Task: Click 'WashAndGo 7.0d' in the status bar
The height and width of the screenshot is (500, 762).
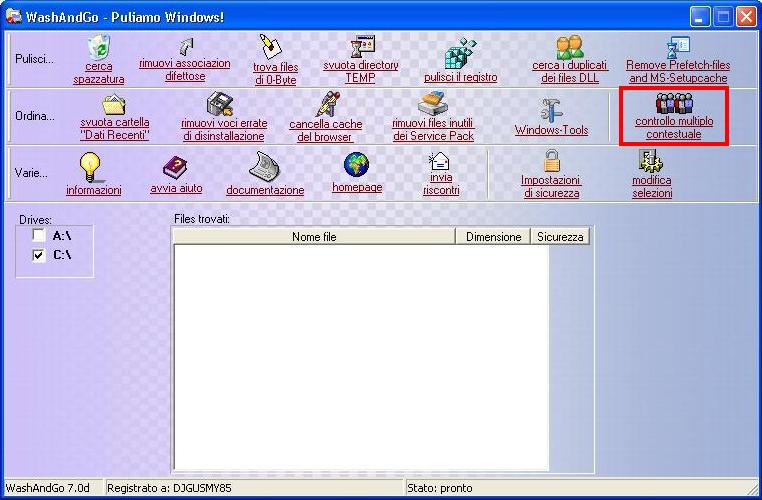Action: pyautogui.click(x=48, y=488)
